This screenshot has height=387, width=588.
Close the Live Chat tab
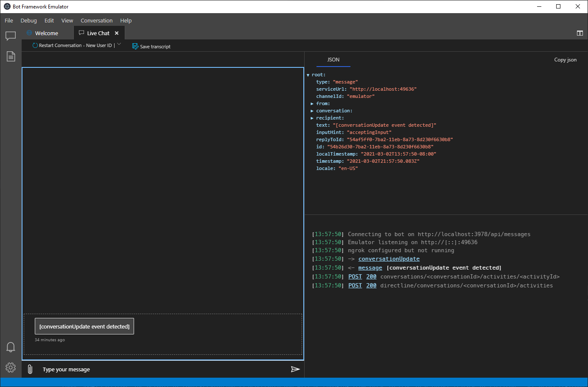(117, 33)
